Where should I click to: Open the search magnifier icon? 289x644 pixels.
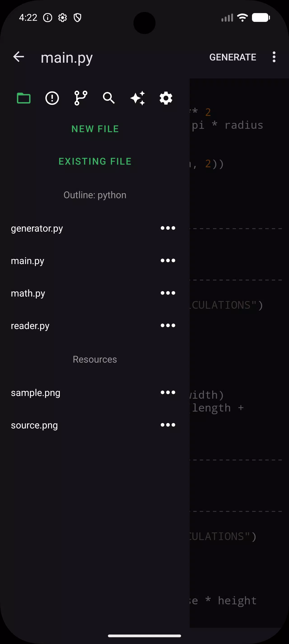coord(109,98)
